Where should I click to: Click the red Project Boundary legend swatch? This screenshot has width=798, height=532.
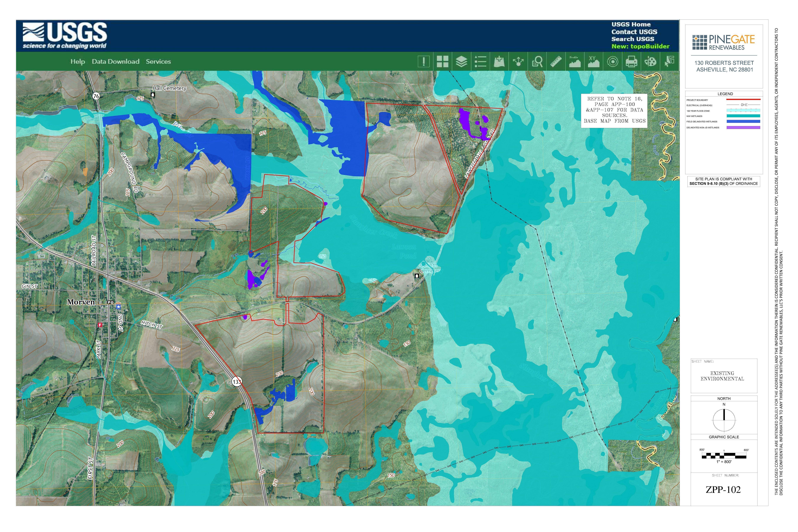click(743, 100)
